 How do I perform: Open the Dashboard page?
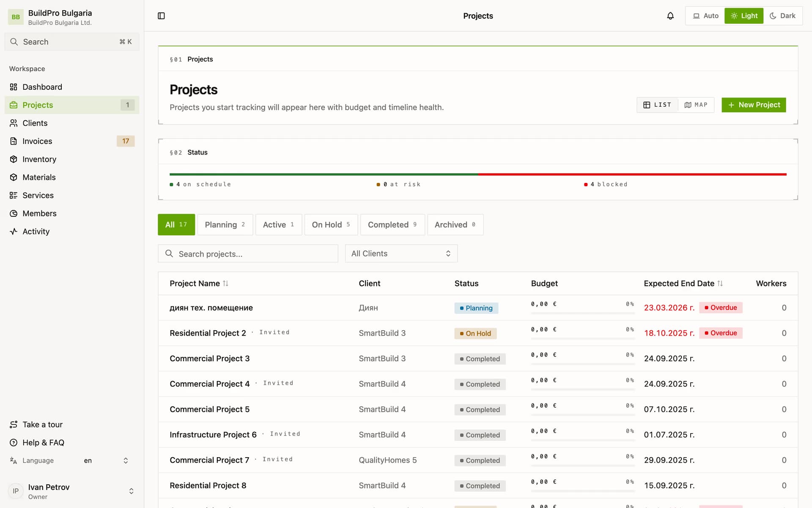pos(72,87)
